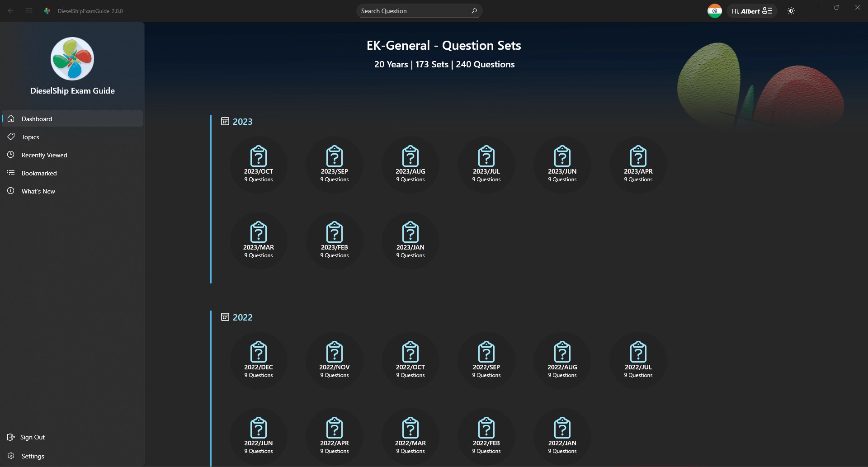Open the 2022/JUN question set

pyautogui.click(x=259, y=437)
